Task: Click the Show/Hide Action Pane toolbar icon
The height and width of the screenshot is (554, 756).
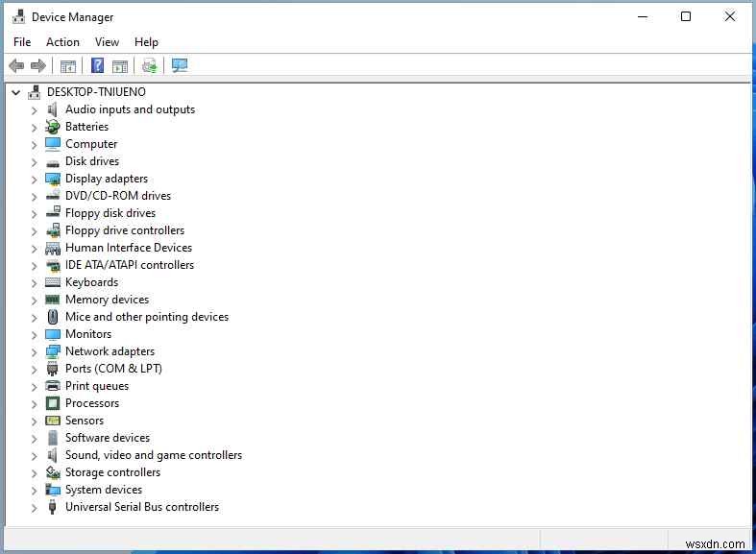Action: tap(119, 66)
